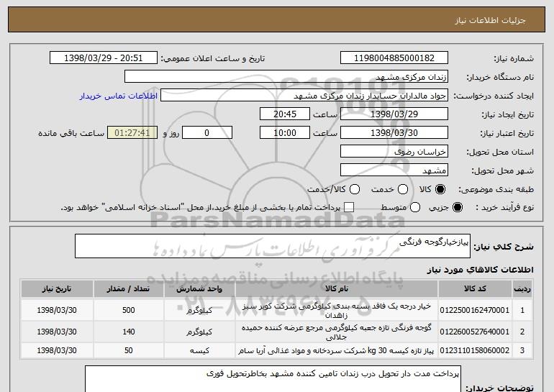Click product code 0122500162470001
The image size is (554, 392).
pos(475,311)
